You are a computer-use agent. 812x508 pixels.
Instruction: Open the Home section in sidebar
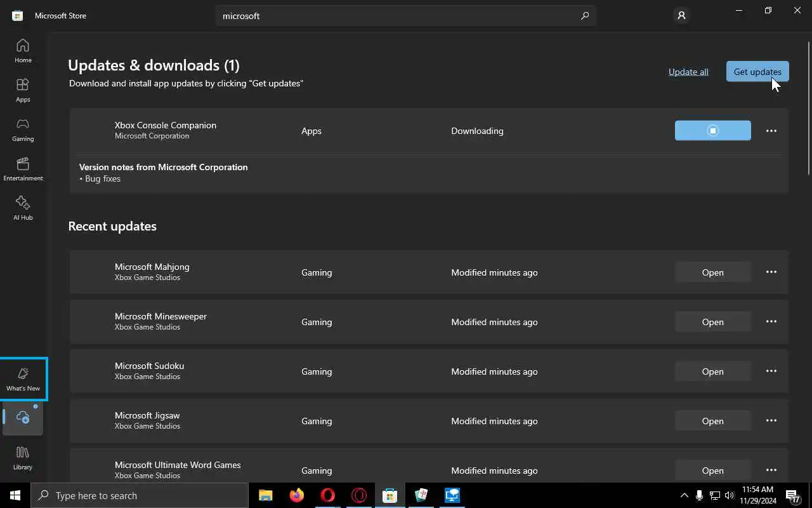tap(23, 51)
